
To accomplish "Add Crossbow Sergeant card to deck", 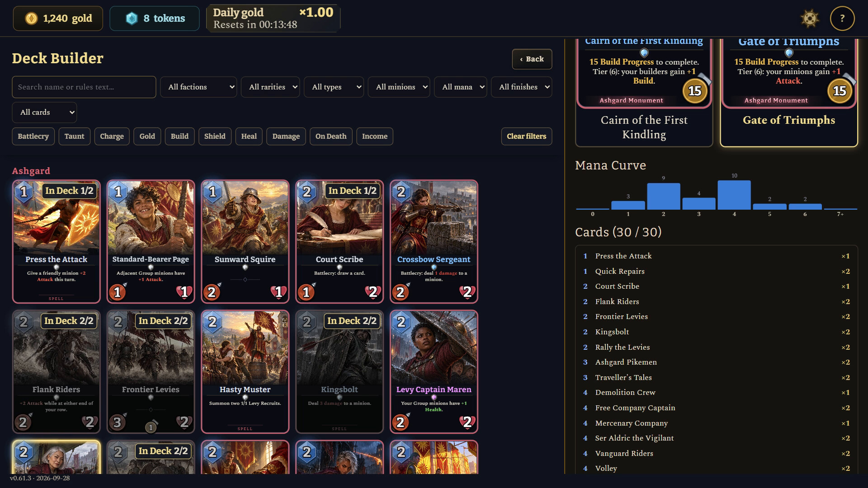I will (434, 242).
